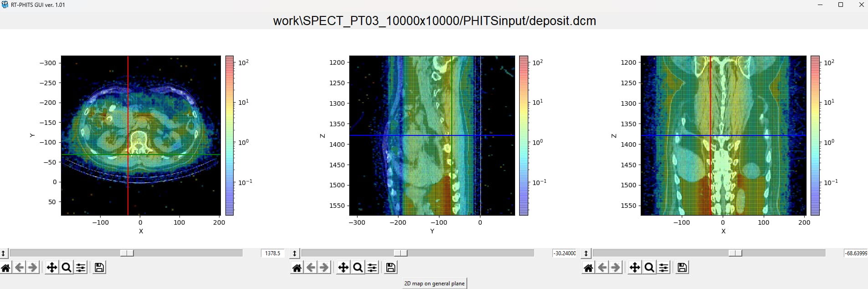Reset the axial XY plot view with Home

[6, 268]
